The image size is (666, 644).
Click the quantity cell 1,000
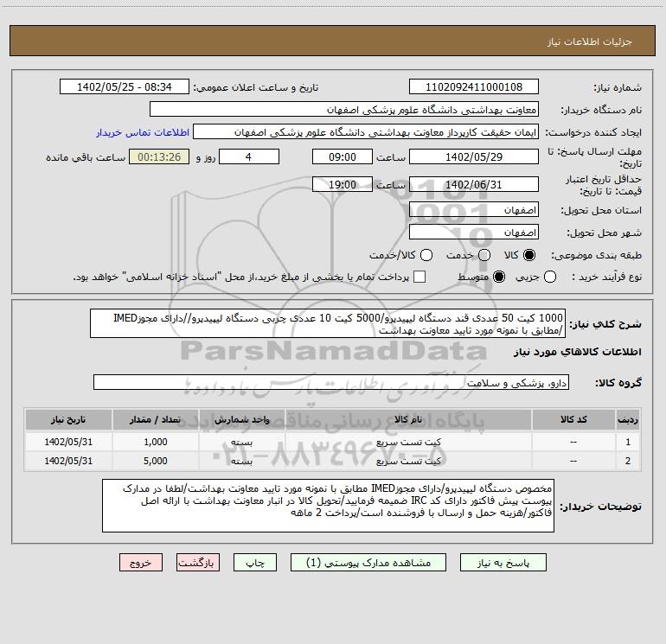[156, 442]
